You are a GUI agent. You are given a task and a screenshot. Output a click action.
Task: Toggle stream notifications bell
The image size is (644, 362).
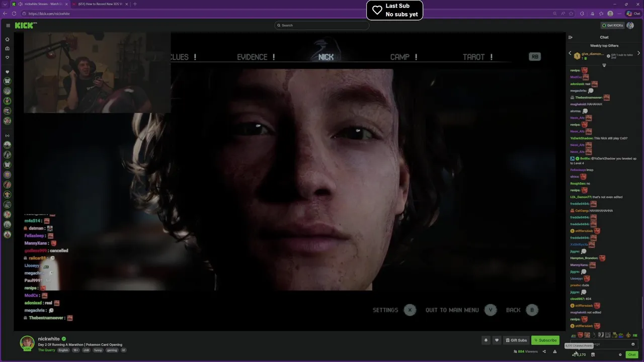(486, 340)
